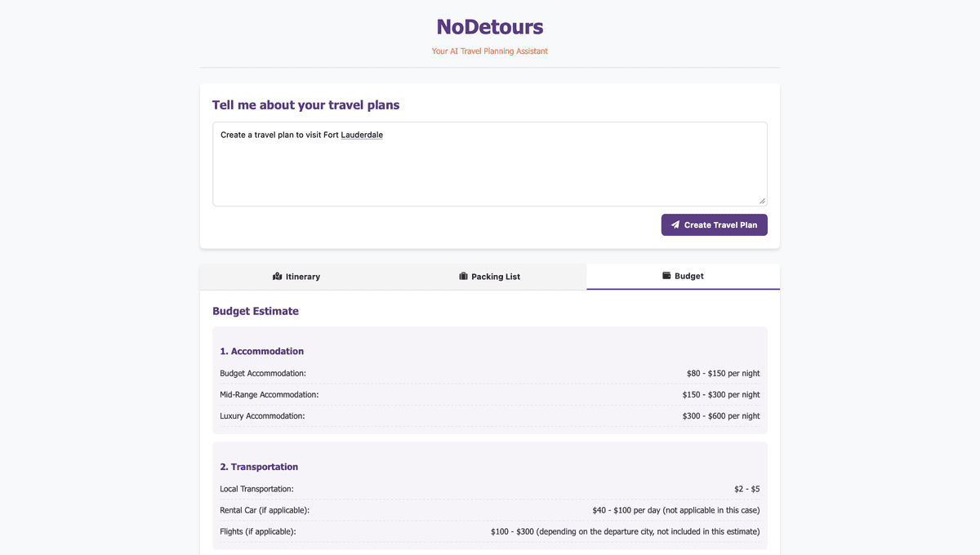The width and height of the screenshot is (980, 555).
Task: Click the textarea resize handle
Action: (762, 200)
